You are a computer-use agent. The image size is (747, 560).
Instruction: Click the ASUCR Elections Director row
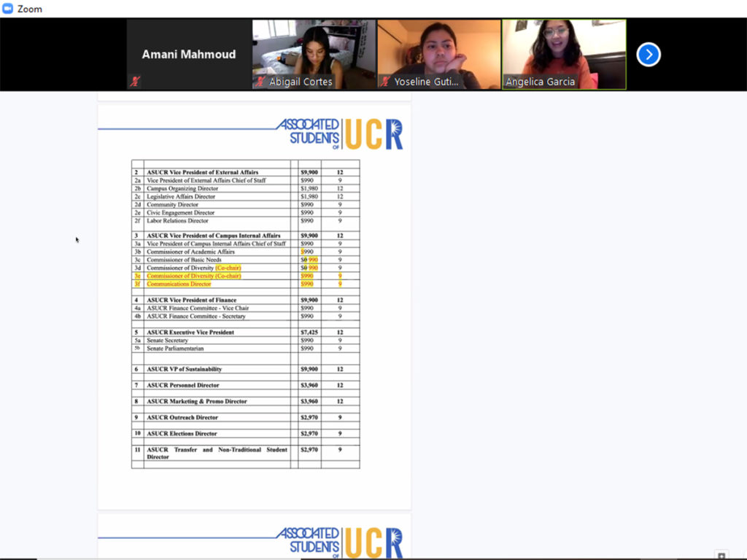point(182,434)
